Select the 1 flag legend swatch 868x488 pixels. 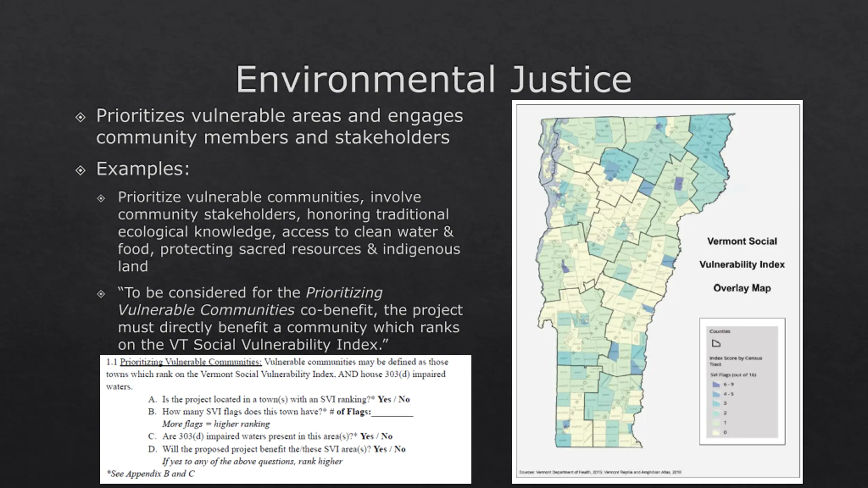point(716,423)
